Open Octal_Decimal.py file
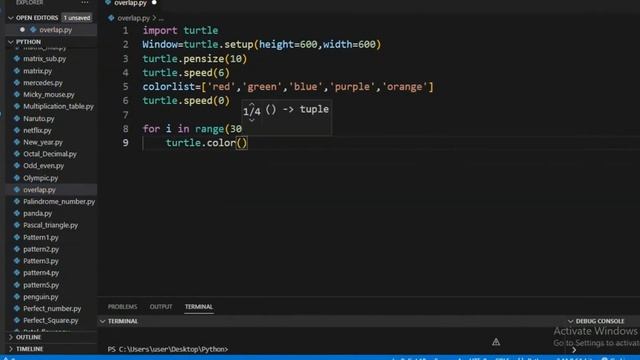This screenshot has width=640, height=360. (x=50, y=154)
